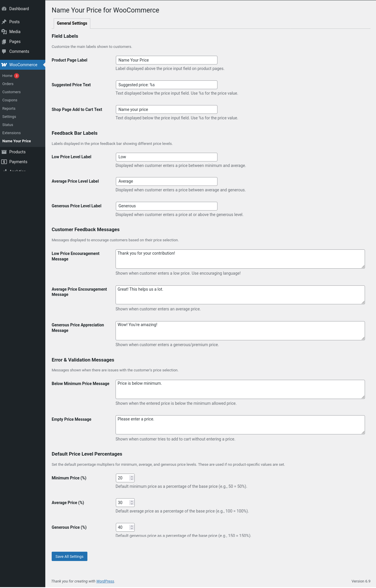This screenshot has height=588, width=376.
Task: Open Coupons in WooCommerce submenu
Action: pos(10,100)
